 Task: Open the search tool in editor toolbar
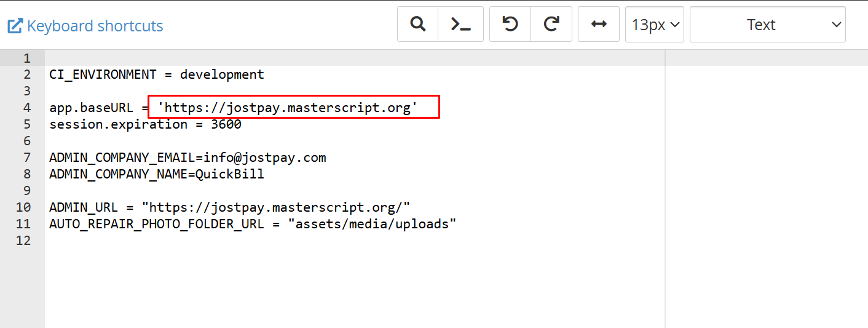click(x=418, y=25)
